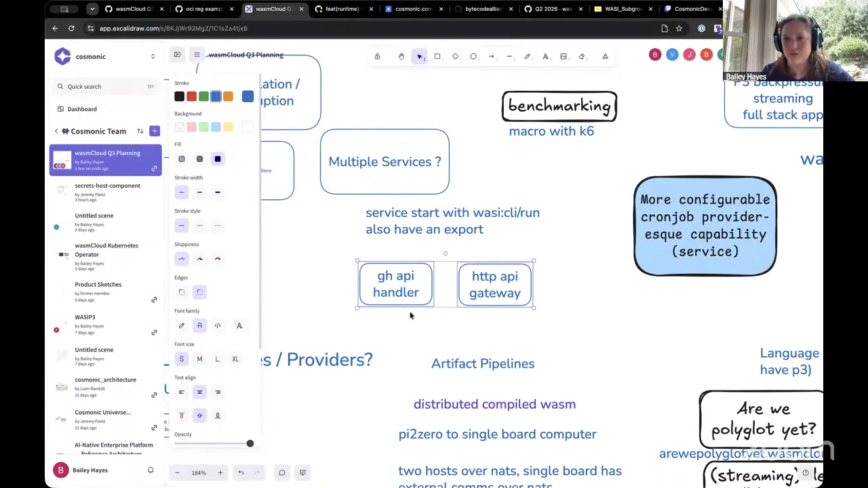Choose cross-hatch fill style

(x=199, y=159)
